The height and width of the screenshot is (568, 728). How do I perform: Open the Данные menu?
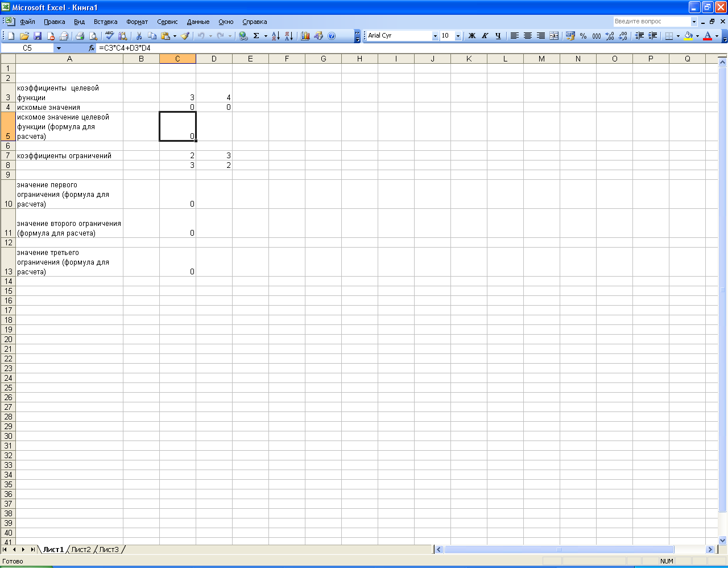pyautogui.click(x=198, y=22)
